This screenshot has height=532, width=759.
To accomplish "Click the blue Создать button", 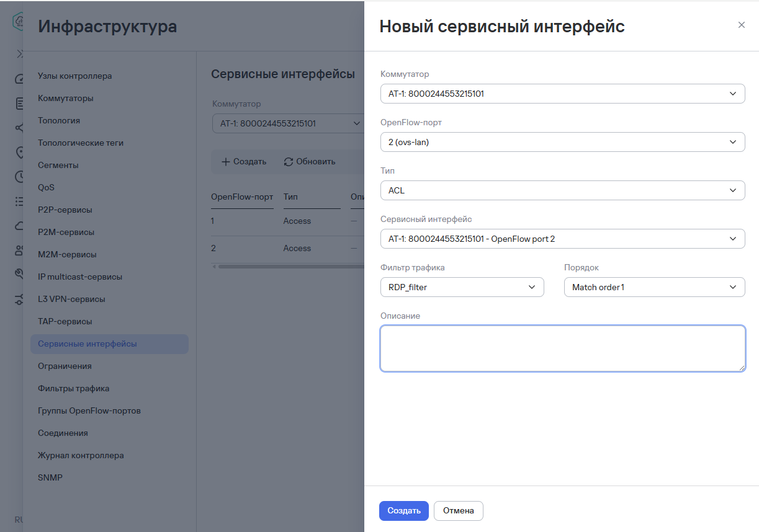I will point(404,511).
